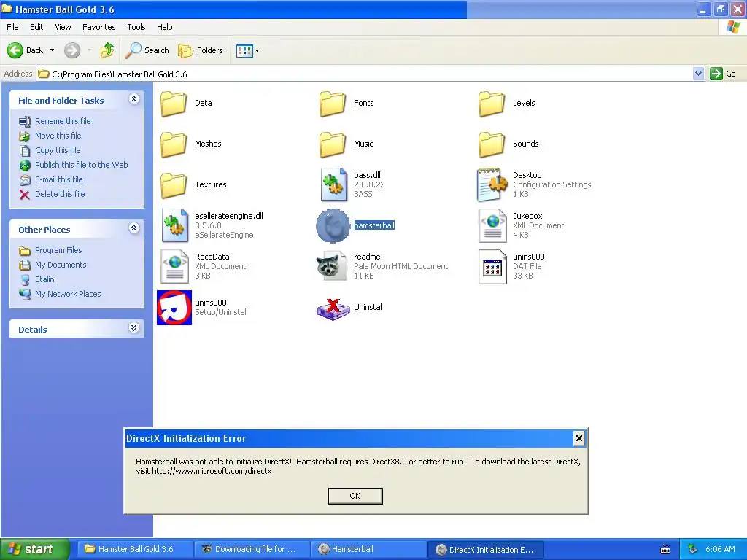Select the Meshes folder icon
The width and height of the screenshot is (747, 560).
[x=174, y=144]
